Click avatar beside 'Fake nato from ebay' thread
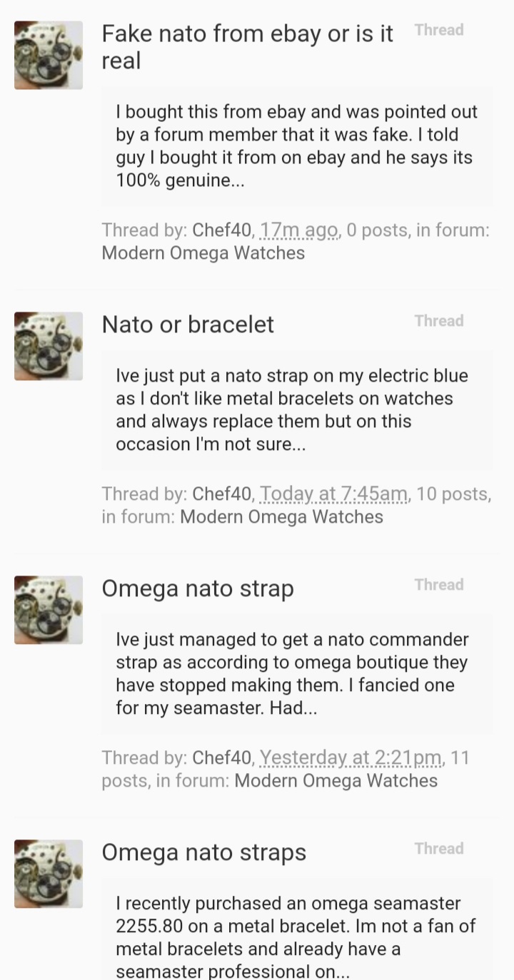This screenshot has width=514, height=980. (49, 55)
